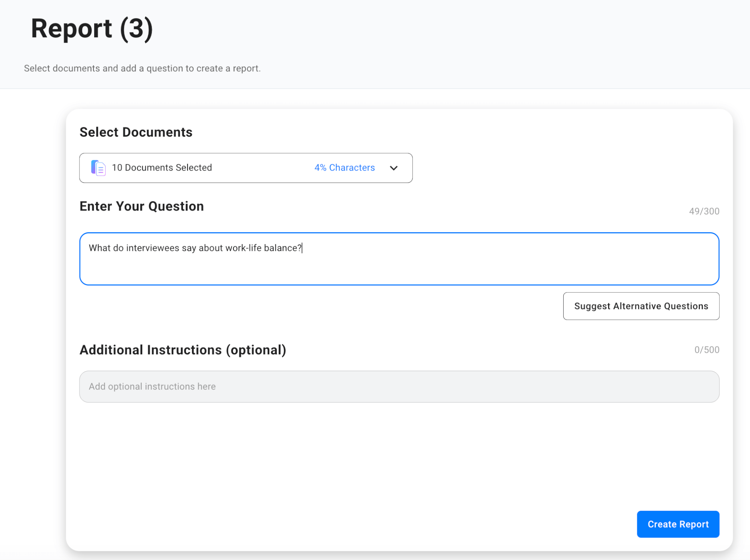Click the Enter Your Question heading
This screenshot has width=750, height=560.
click(142, 206)
